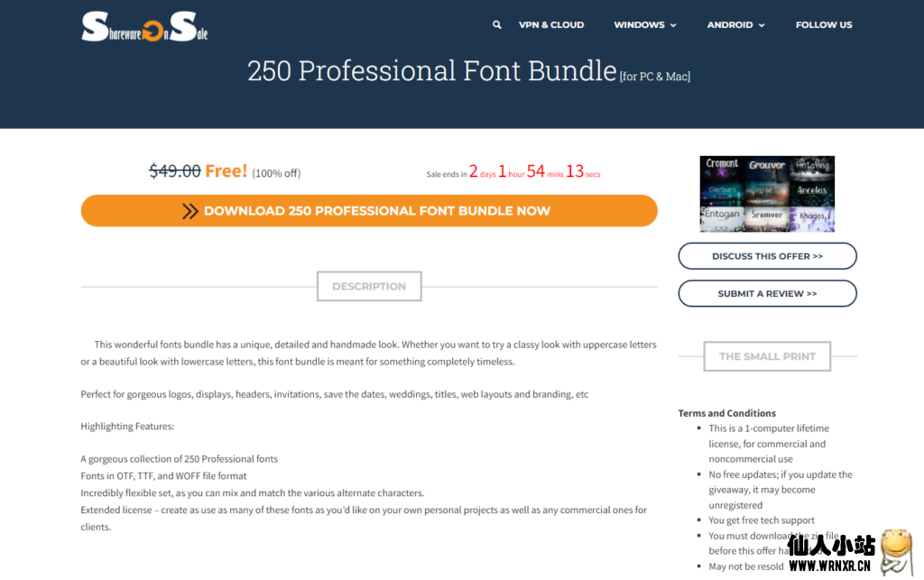
Task: Click the Entogan font preview tile
Action: (722, 218)
